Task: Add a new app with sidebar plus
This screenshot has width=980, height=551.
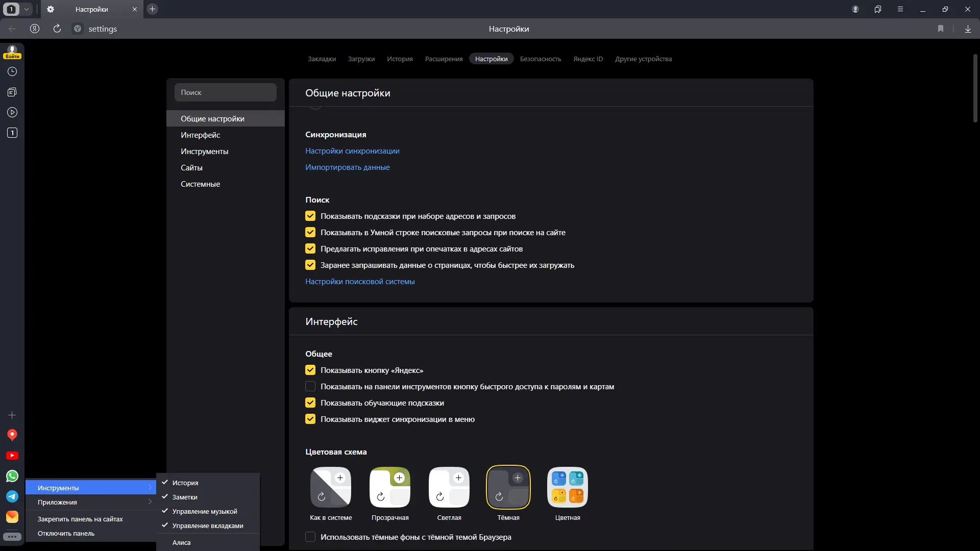Action: 12,415
